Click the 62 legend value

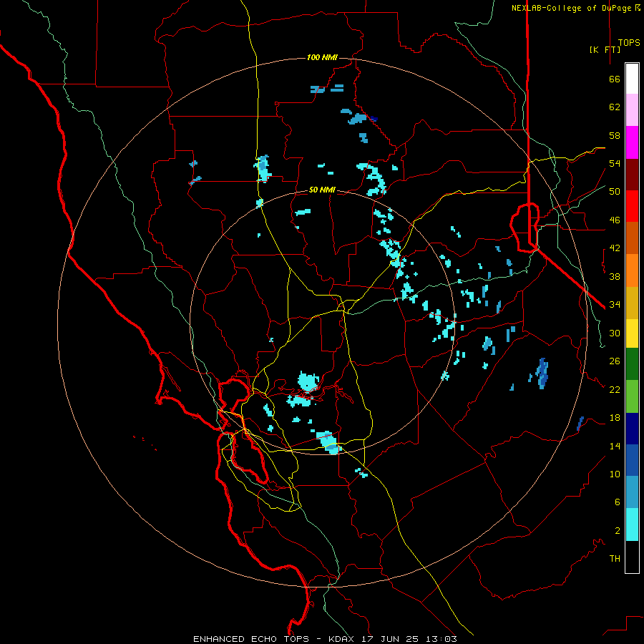click(615, 107)
